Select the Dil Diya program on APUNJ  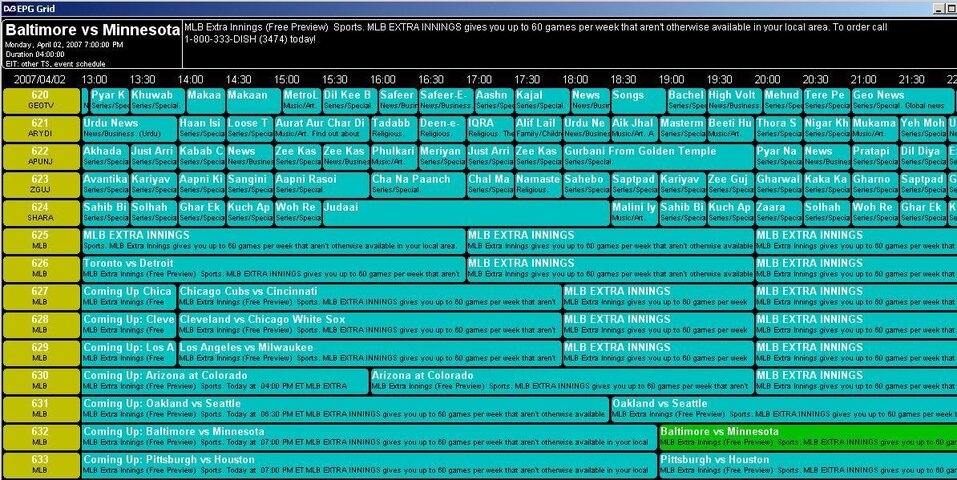(x=923, y=157)
